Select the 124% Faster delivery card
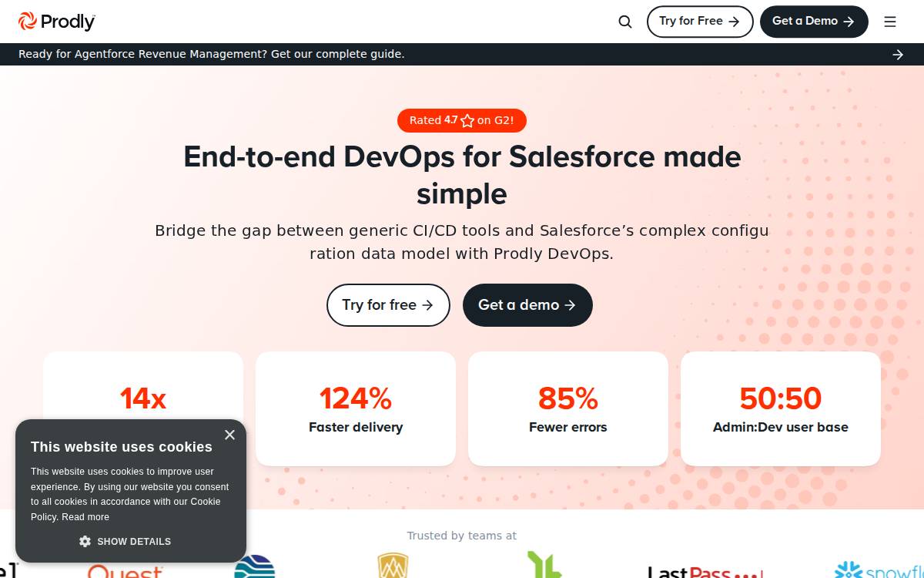 356,408
